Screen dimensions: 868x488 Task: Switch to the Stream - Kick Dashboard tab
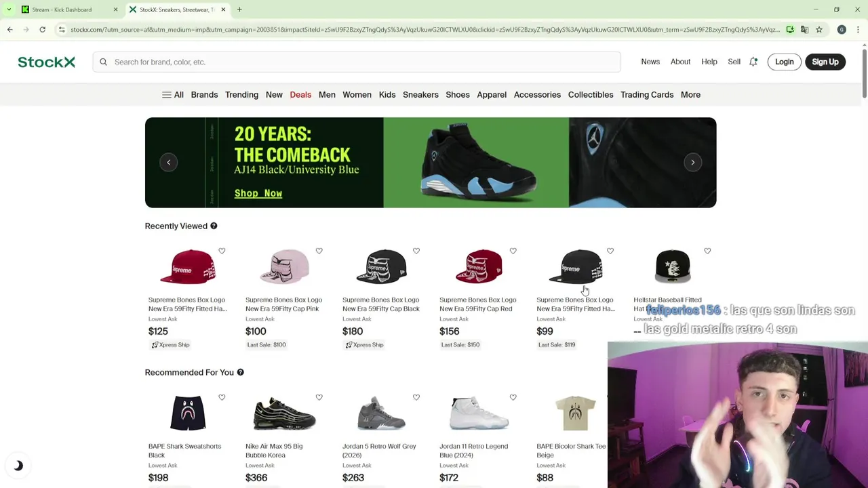[x=62, y=9]
